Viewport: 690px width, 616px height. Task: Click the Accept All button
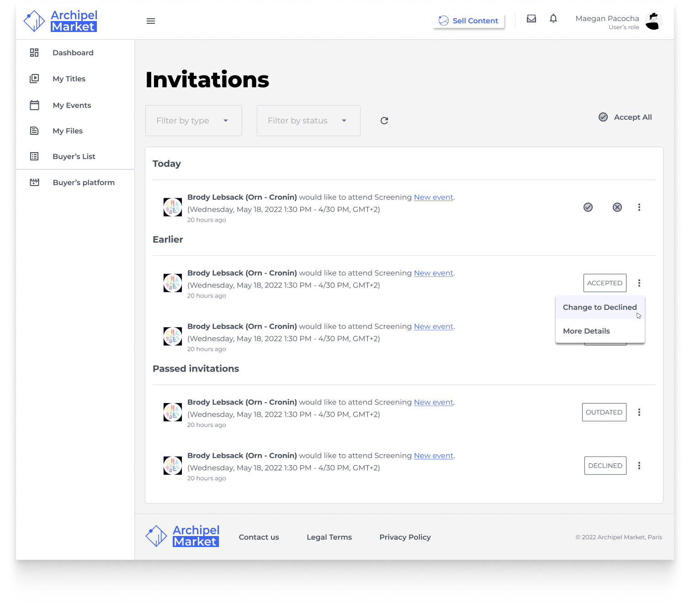pyautogui.click(x=625, y=117)
